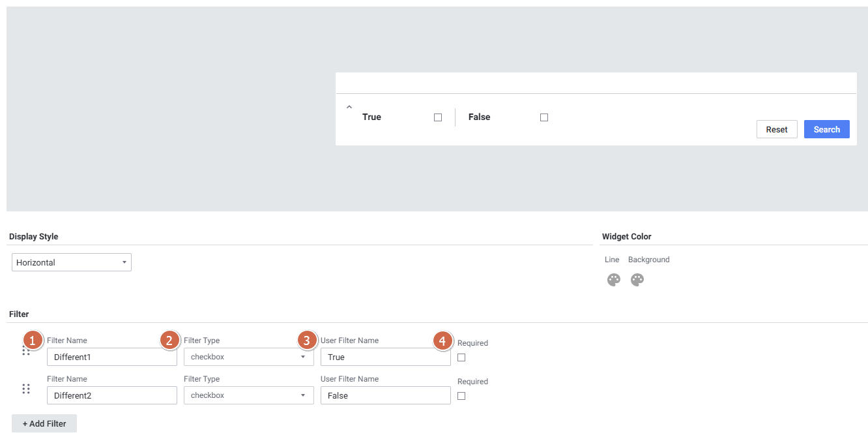
Task: Check the False checkbox in preview widget
Action: click(544, 117)
